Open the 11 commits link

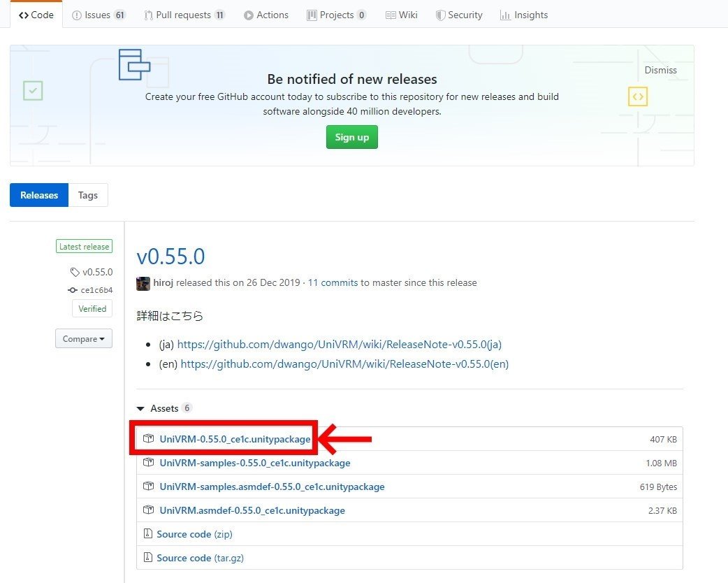(333, 282)
